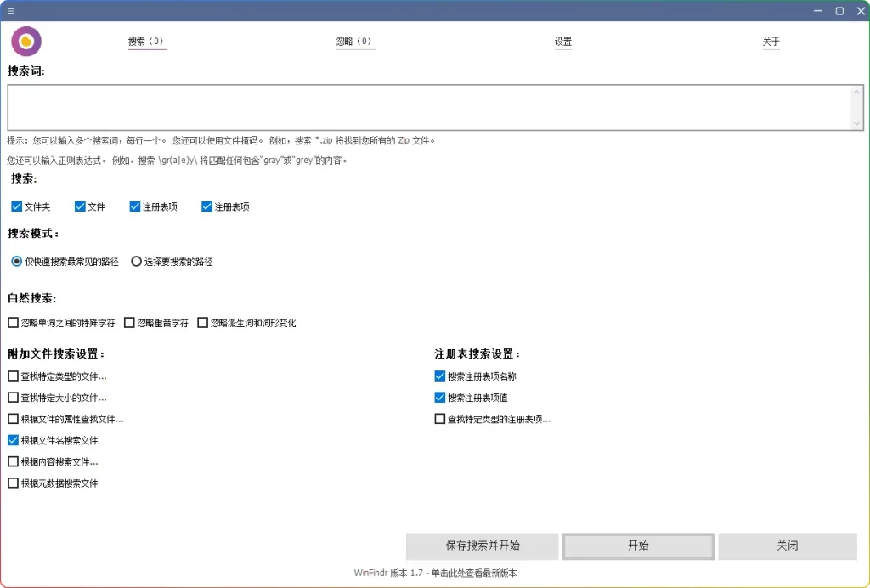Disable 搜索注册表项名称 checkbox
Screen dimensions: 870x588
point(440,376)
